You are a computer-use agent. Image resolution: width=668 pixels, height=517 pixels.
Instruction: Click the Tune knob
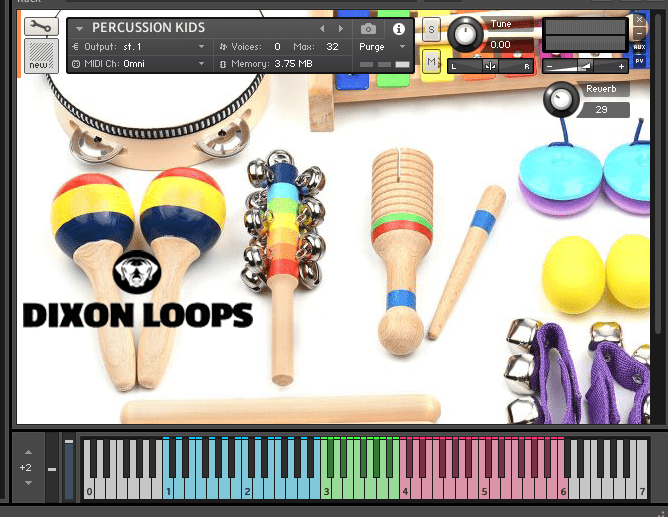(464, 34)
